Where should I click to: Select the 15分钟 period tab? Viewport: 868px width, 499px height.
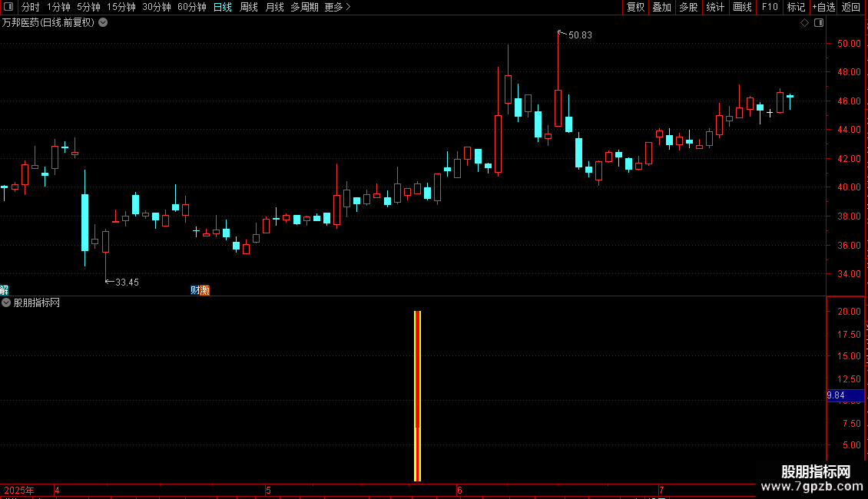121,7
